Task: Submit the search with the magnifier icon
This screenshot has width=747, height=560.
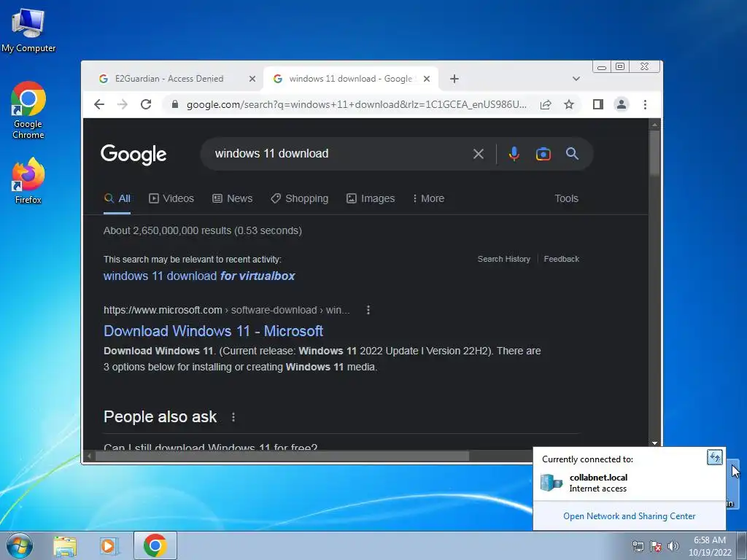Action: click(572, 153)
